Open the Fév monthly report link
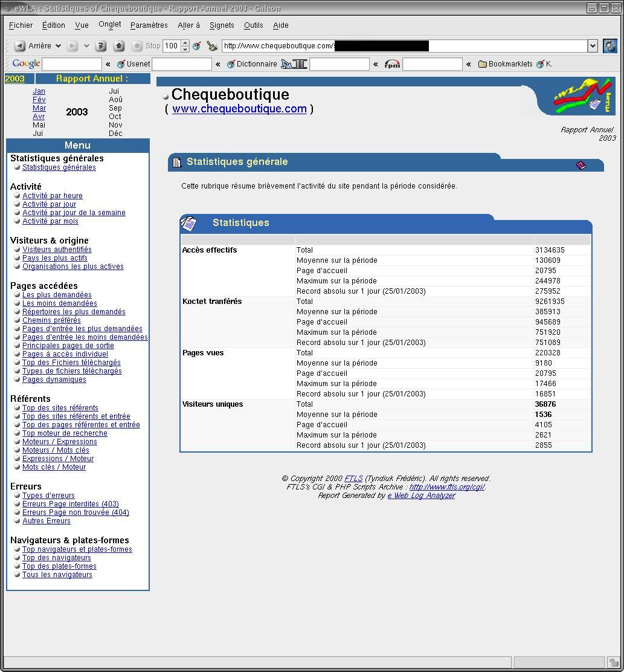 point(39,100)
